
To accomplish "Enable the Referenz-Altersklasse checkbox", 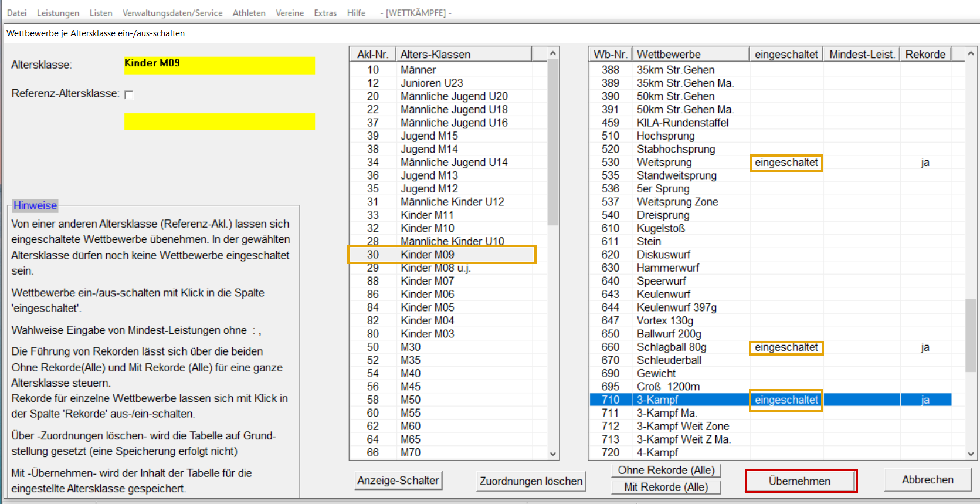I will [129, 94].
